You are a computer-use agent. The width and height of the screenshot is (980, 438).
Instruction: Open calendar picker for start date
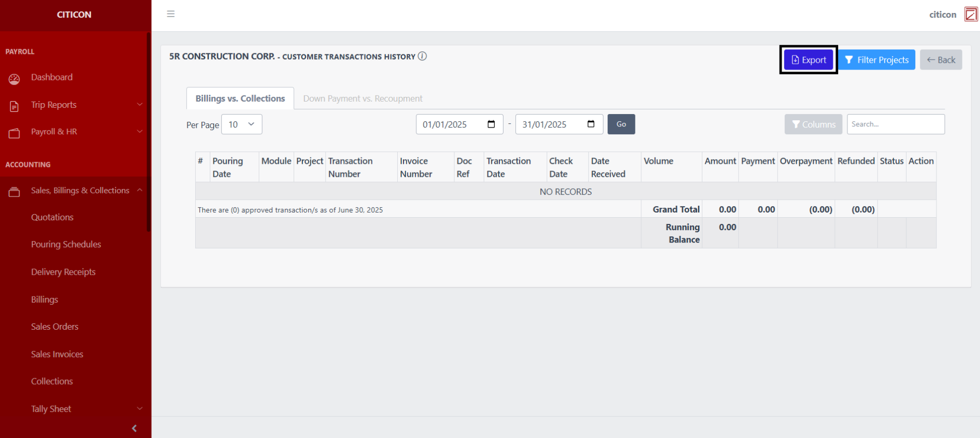[x=491, y=124]
